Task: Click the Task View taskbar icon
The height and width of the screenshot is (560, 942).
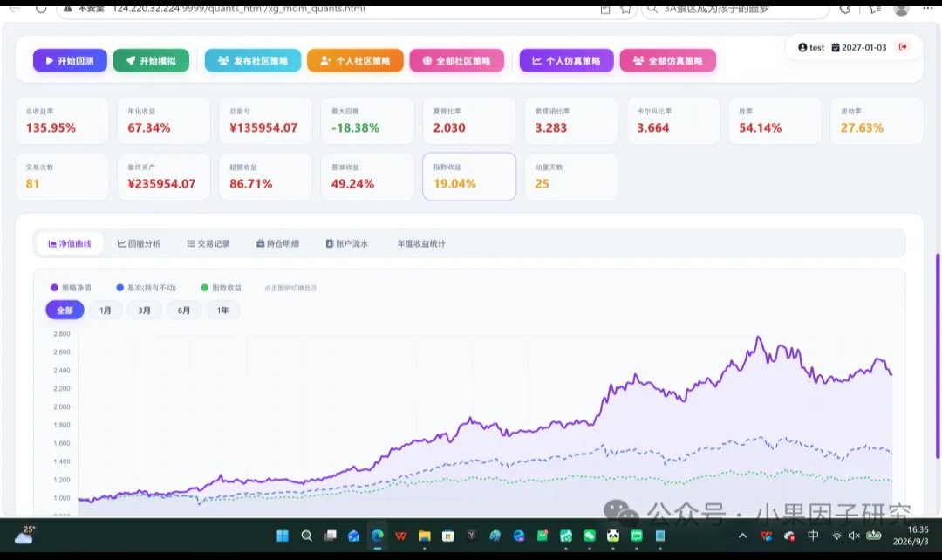Action: pyautogui.click(x=331, y=536)
